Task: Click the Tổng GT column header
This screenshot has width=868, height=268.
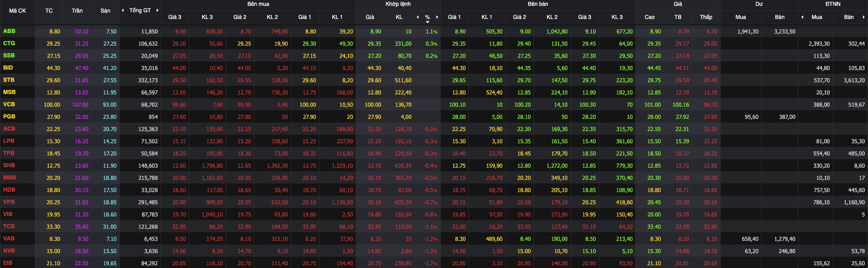Action: (140, 10)
